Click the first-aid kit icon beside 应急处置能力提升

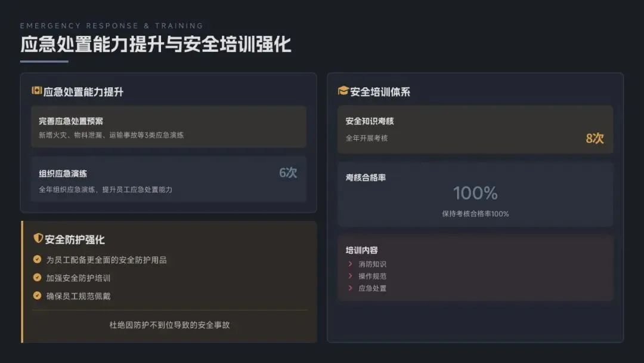click(x=36, y=91)
